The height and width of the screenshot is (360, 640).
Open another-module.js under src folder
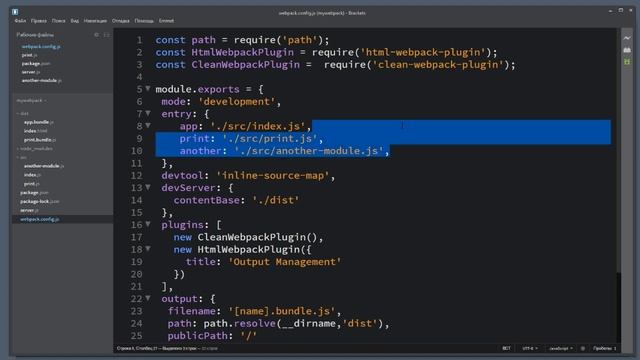[x=44, y=166]
